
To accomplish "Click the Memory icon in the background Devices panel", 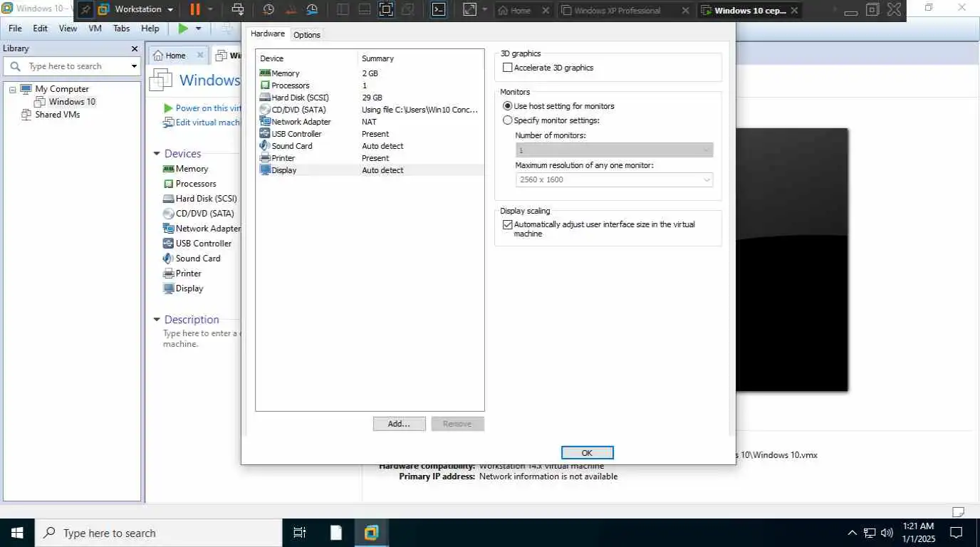I will [x=169, y=169].
